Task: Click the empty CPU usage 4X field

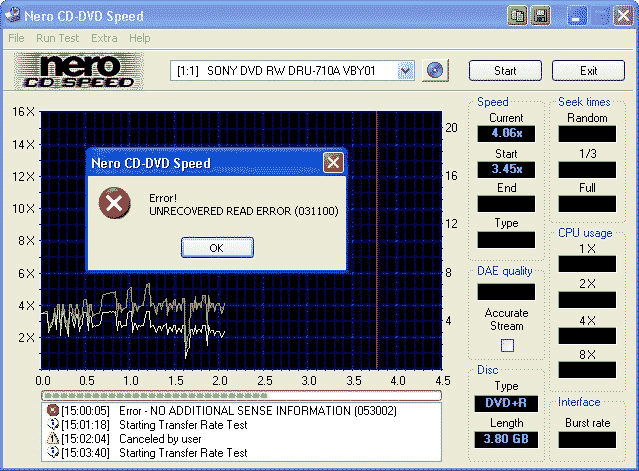Action: tap(587, 336)
